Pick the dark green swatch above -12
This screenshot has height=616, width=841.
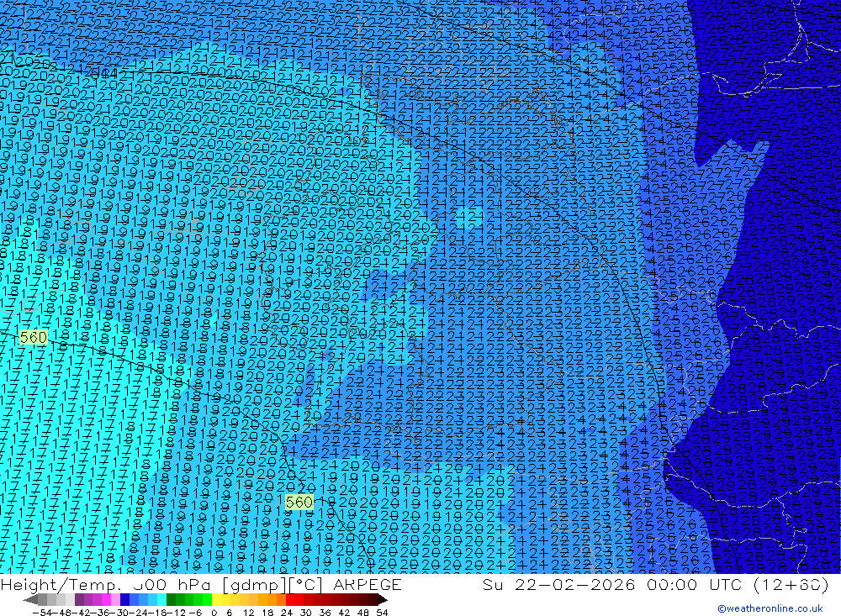click(171, 599)
